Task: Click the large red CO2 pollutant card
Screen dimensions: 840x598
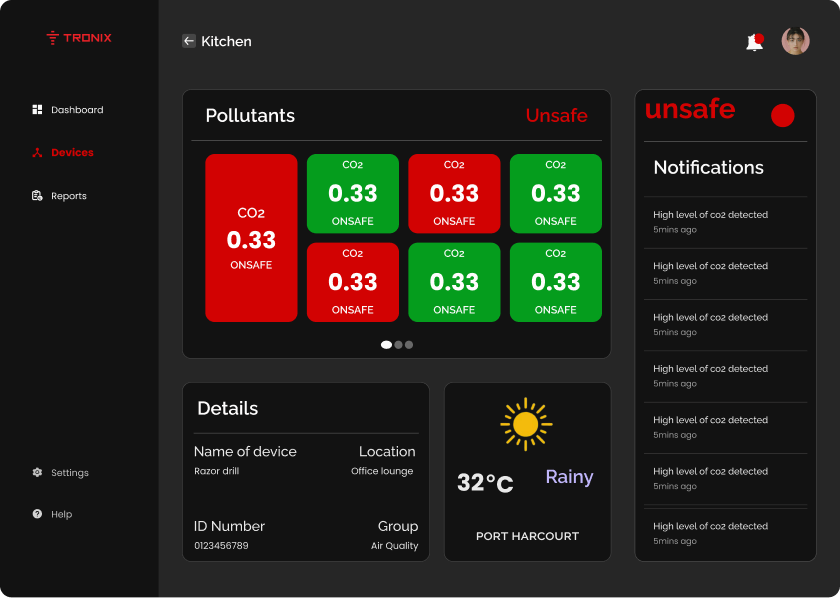Action: click(x=251, y=238)
